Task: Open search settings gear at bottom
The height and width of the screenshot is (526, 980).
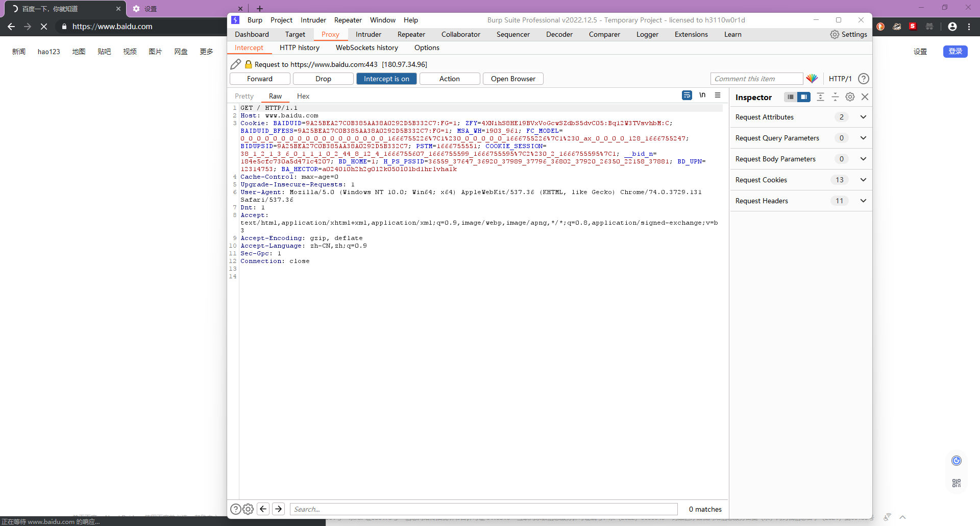Action: [248, 509]
